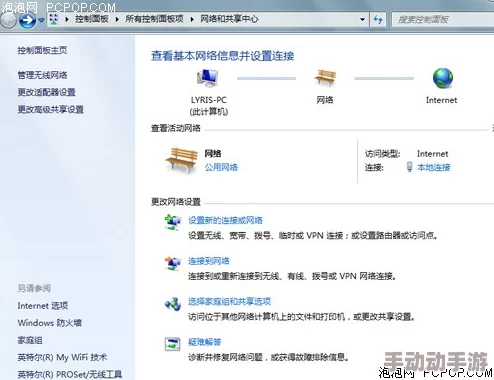Click the troubleshooting icon beside 疑难解答
This screenshot has height=380, width=494.
[173, 344]
